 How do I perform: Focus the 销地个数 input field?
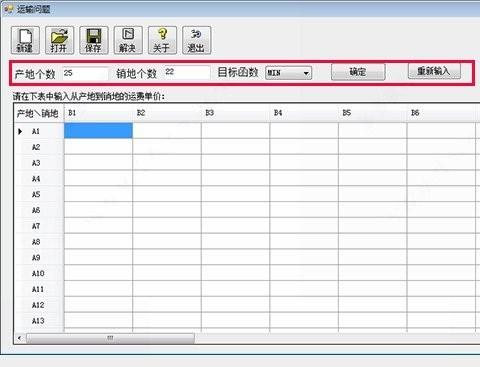[x=187, y=72]
